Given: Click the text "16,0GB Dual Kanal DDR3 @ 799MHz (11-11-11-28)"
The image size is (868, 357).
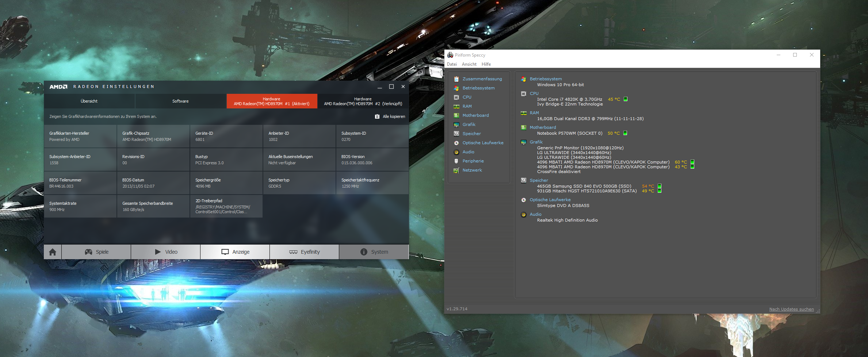Looking at the screenshot, I should point(590,119).
